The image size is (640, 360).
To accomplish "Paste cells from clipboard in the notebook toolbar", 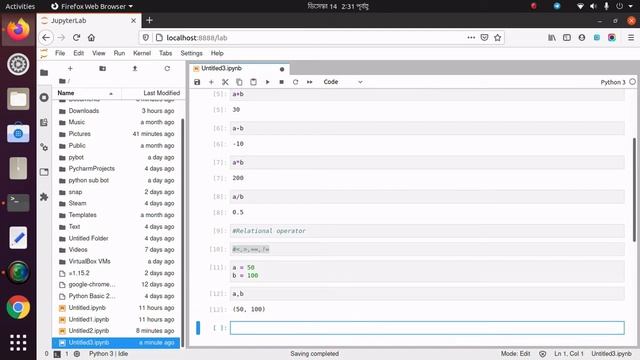I will click(x=253, y=82).
